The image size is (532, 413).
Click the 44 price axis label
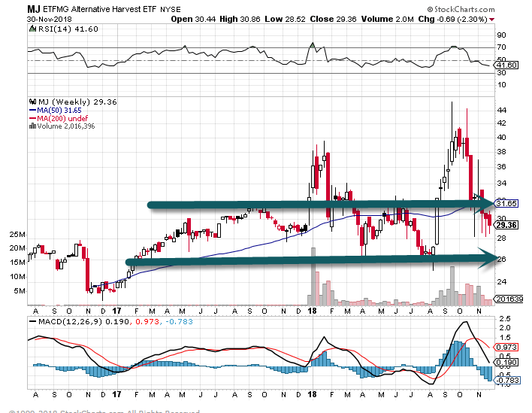point(502,111)
